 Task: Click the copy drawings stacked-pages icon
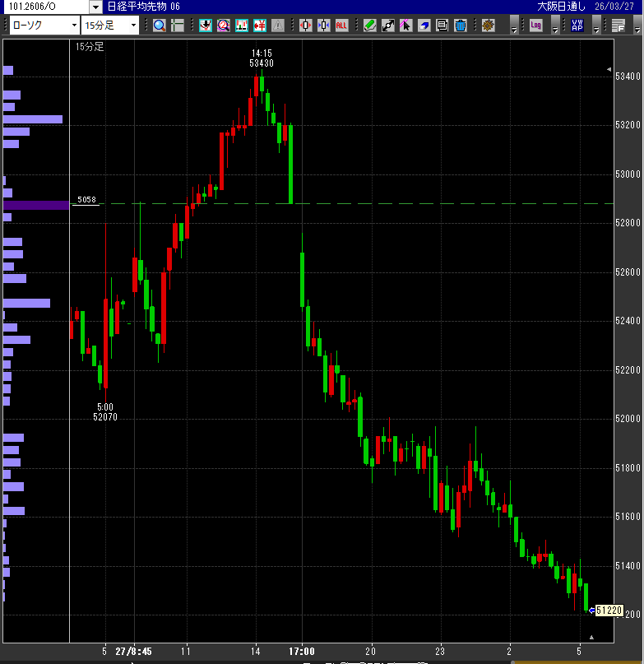tap(442, 26)
